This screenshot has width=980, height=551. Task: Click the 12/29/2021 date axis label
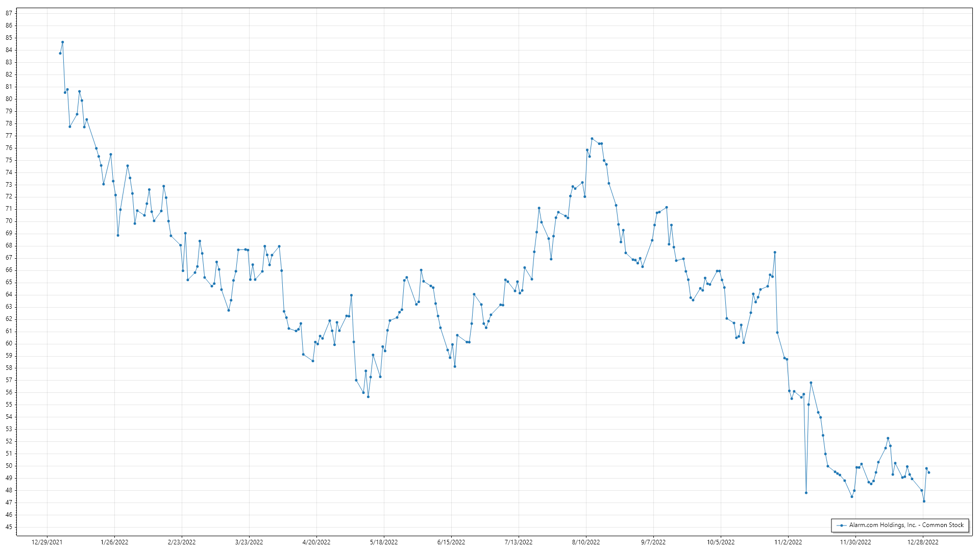pyautogui.click(x=47, y=542)
